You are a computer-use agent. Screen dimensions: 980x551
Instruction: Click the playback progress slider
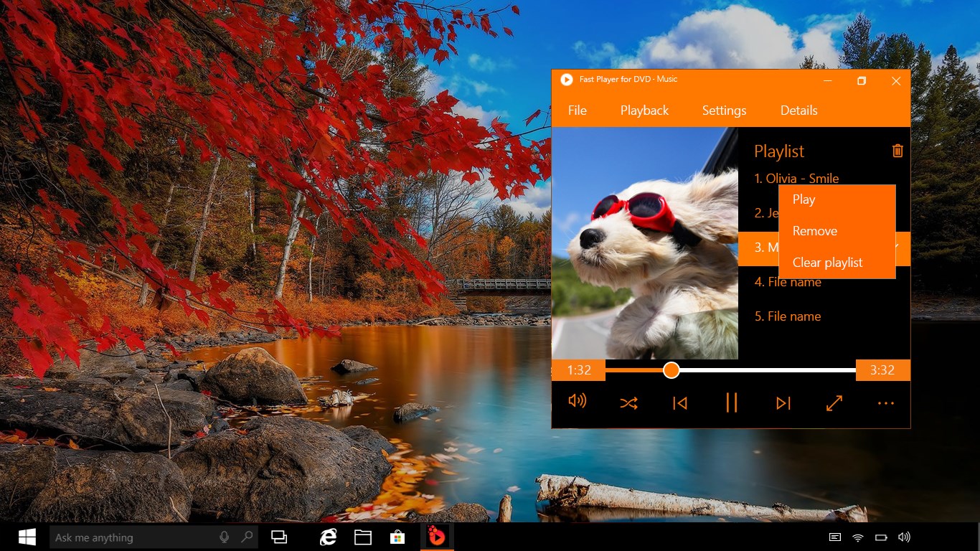pos(671,370)
